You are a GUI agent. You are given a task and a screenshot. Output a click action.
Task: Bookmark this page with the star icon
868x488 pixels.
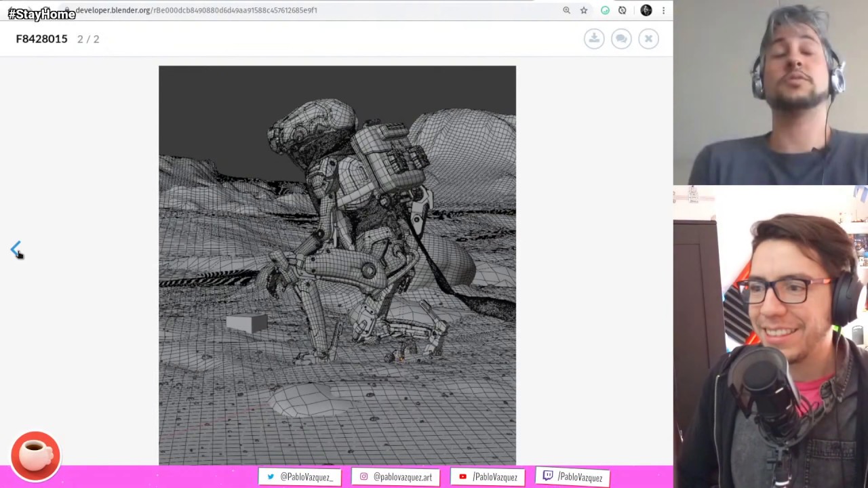584,10
